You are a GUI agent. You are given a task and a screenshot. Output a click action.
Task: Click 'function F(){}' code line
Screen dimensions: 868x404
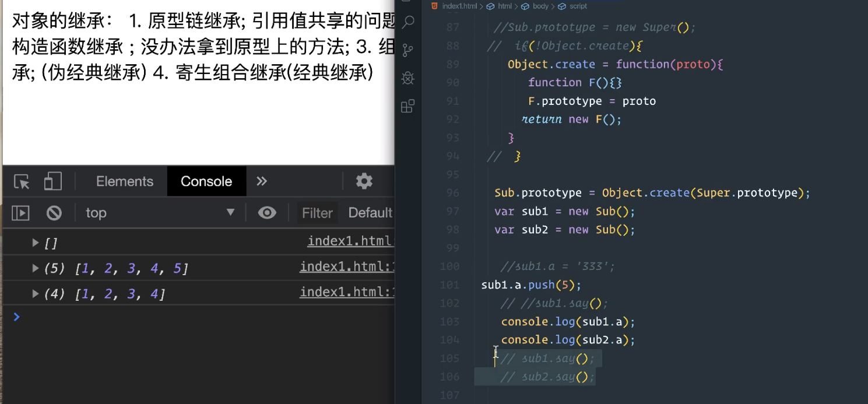point(575,82)
